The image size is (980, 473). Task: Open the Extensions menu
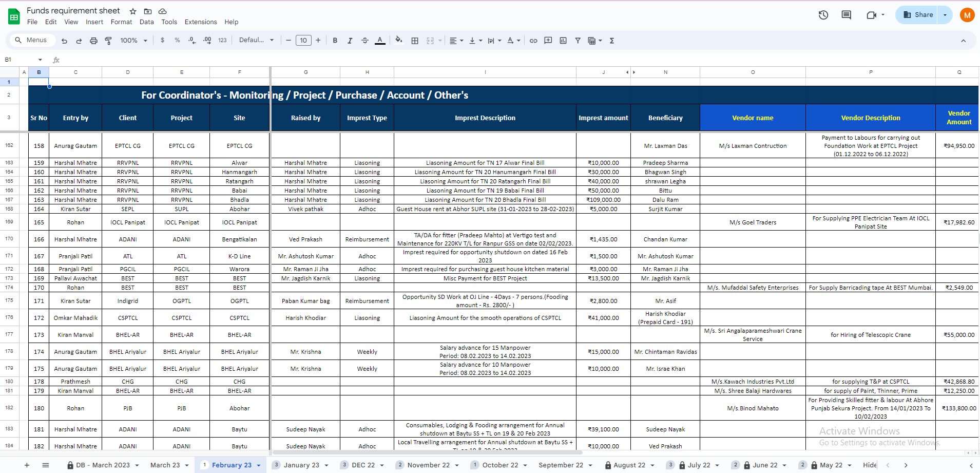201,22
